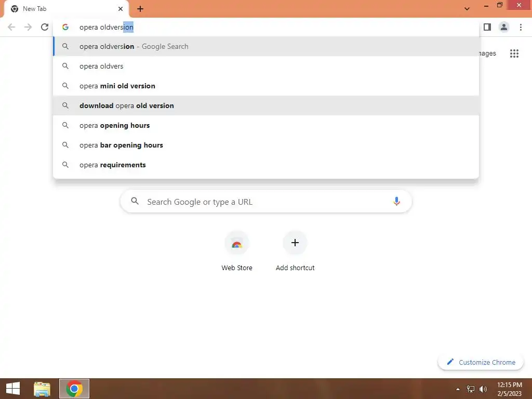532x399 pixels.
Task: Start voice search with the microphone icon
Action: pyautogui.click(x=396, y=202)
